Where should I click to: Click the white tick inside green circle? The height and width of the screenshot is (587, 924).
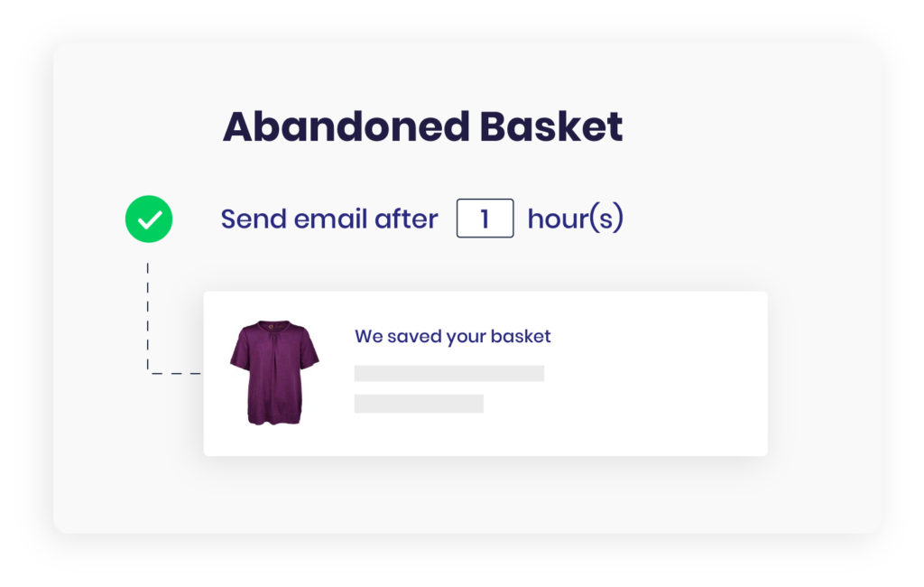[150, 219]
